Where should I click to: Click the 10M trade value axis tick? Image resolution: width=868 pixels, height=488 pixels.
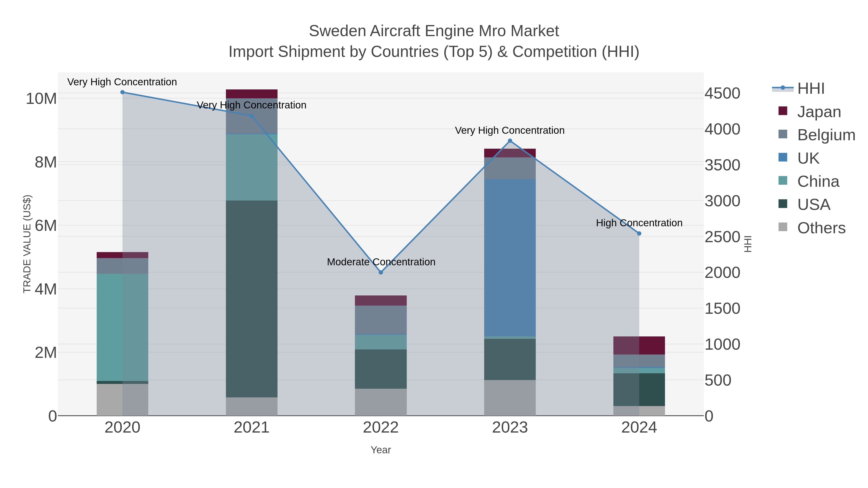pos(41,99)
